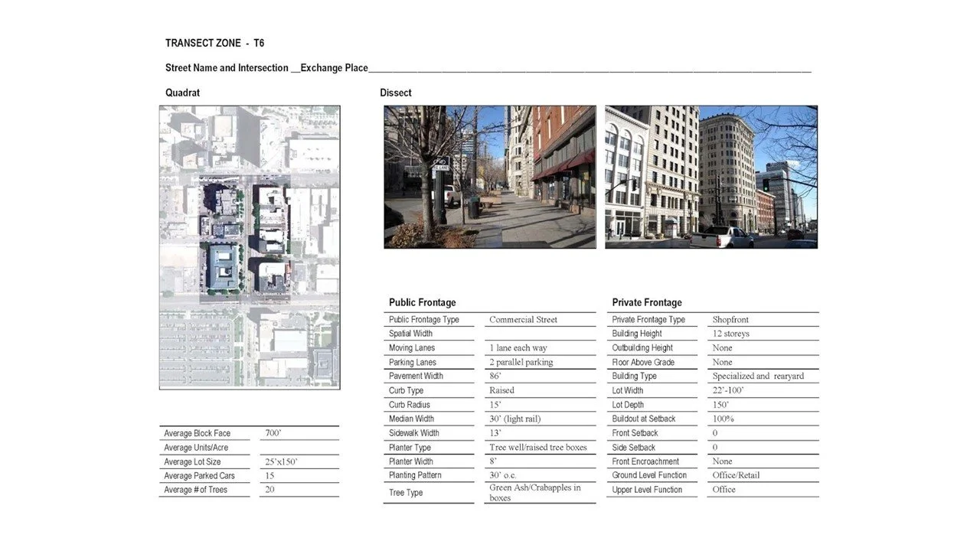Click the 'Front Encroachment' label
The width and height of the screenshot is (980, 551).
645,461
